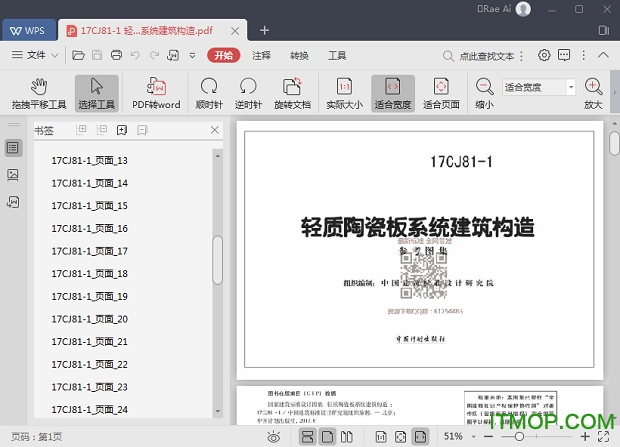Increase zoom with the plus button
Image resolution: width=620 pixels, height=447 pixels.
click(585, 437)
